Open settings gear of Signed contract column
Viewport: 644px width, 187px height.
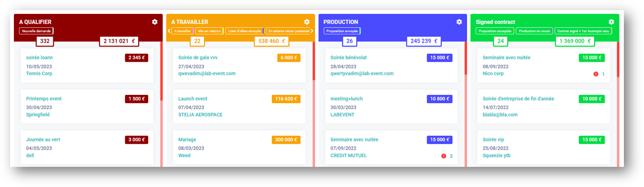point(611,22)
